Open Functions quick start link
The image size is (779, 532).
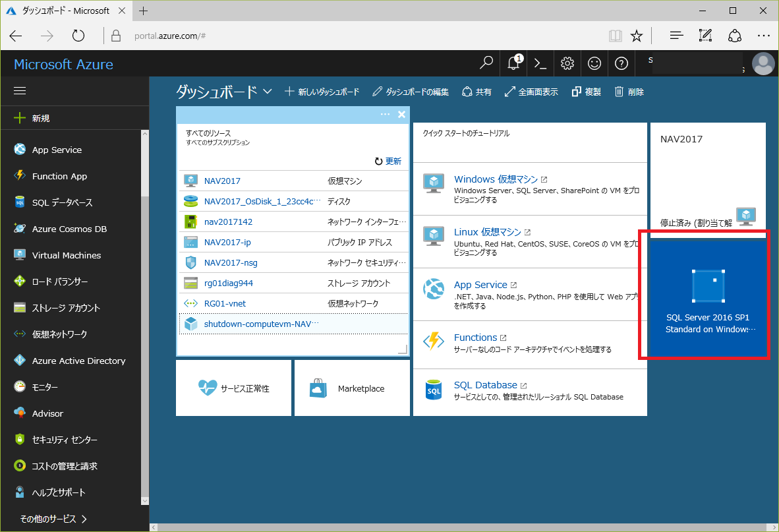point(475,338)
